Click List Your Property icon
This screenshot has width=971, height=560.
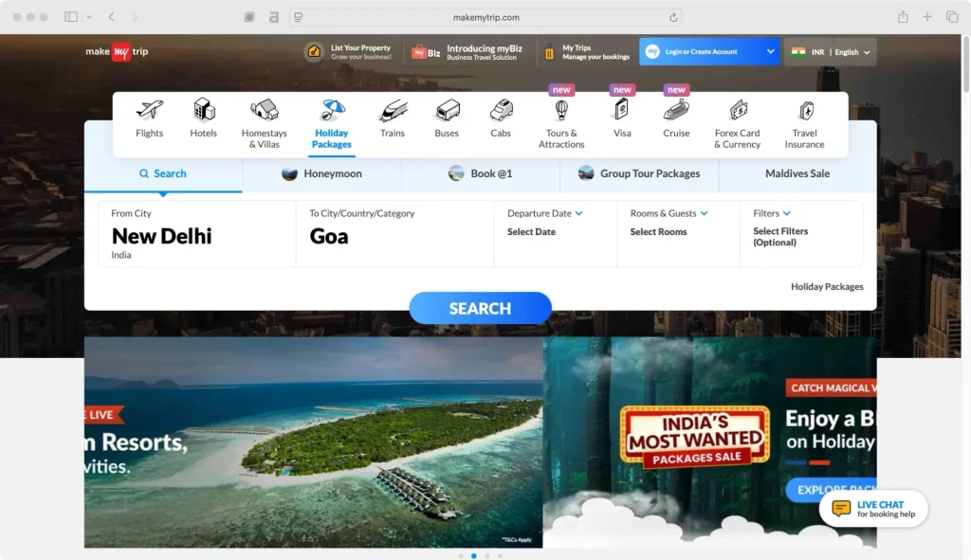tap(314, 52)
